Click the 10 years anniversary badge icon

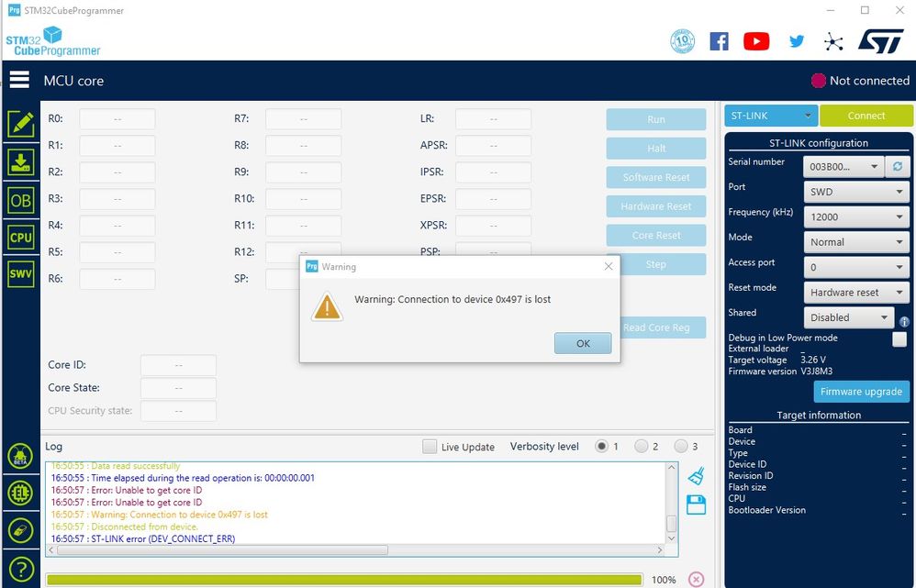(x=682, y=41)
